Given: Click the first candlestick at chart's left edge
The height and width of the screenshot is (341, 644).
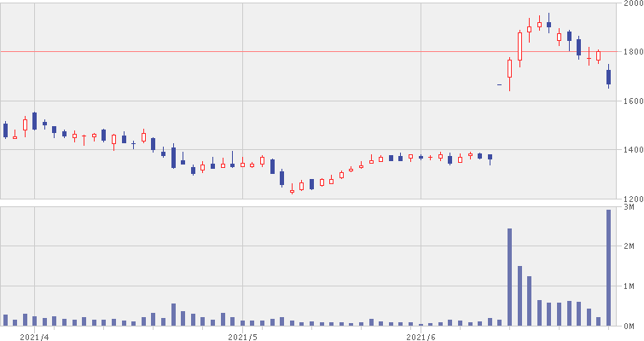Looking at the screenshot, I should tap(5, 130).
